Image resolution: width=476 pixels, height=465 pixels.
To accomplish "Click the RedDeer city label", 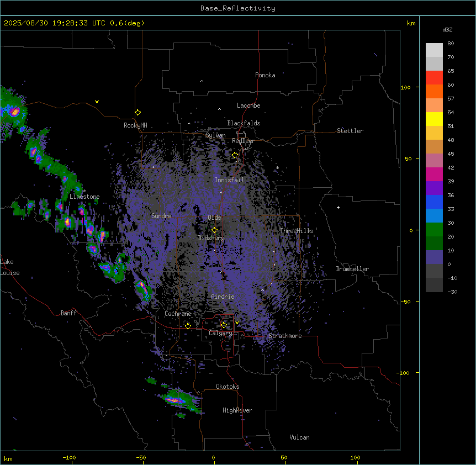I will click(x=243, y=141).
